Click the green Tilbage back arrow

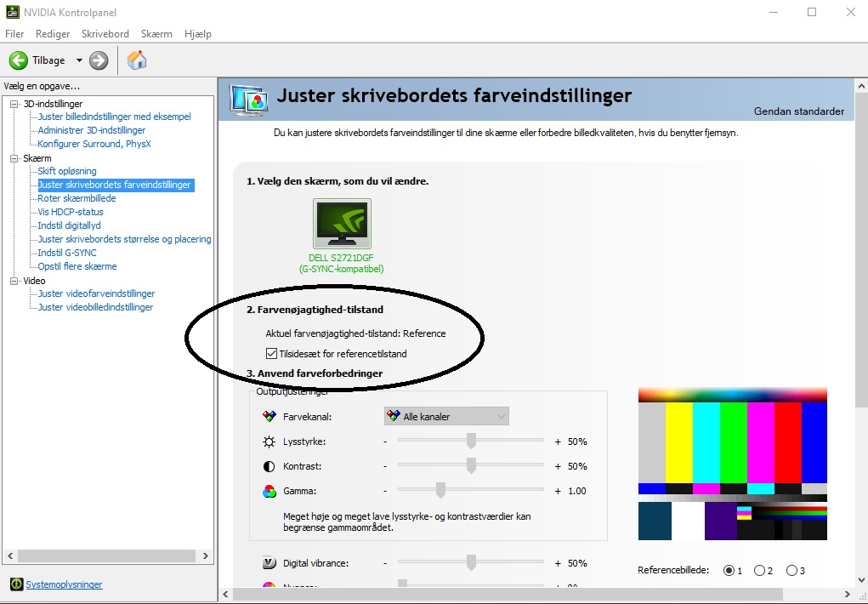(x=17, y=60)
